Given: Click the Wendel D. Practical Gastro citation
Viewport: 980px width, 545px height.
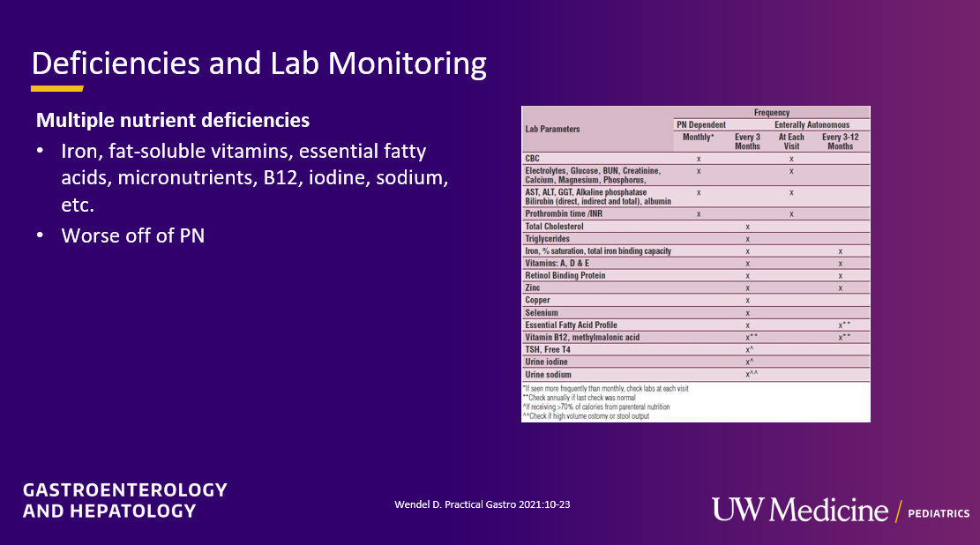Looking at the screenshot, I should pos(488,504).
